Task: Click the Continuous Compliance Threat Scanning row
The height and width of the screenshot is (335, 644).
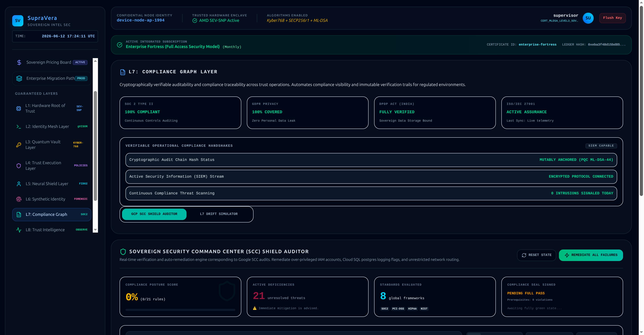Action: pyautogui.click(x=371, y=194)
